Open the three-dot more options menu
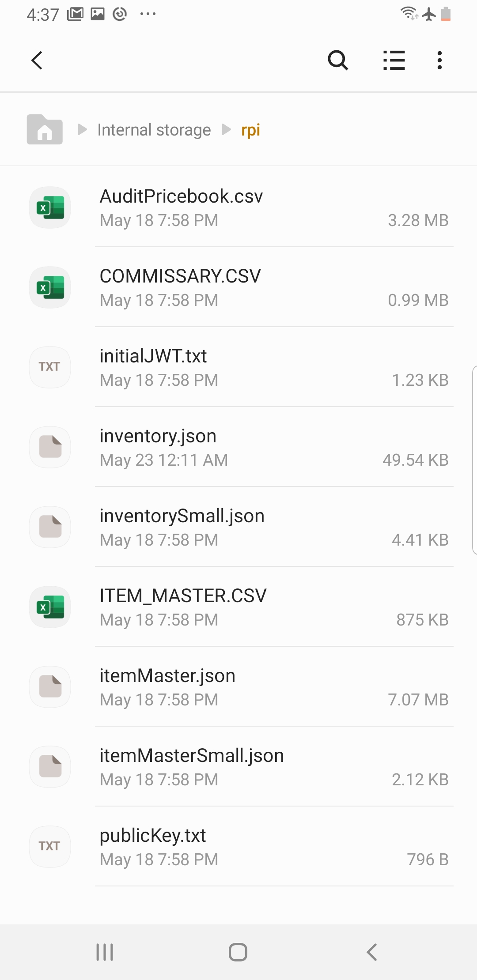This screenshot has width=477, height=980. point(439,60)
